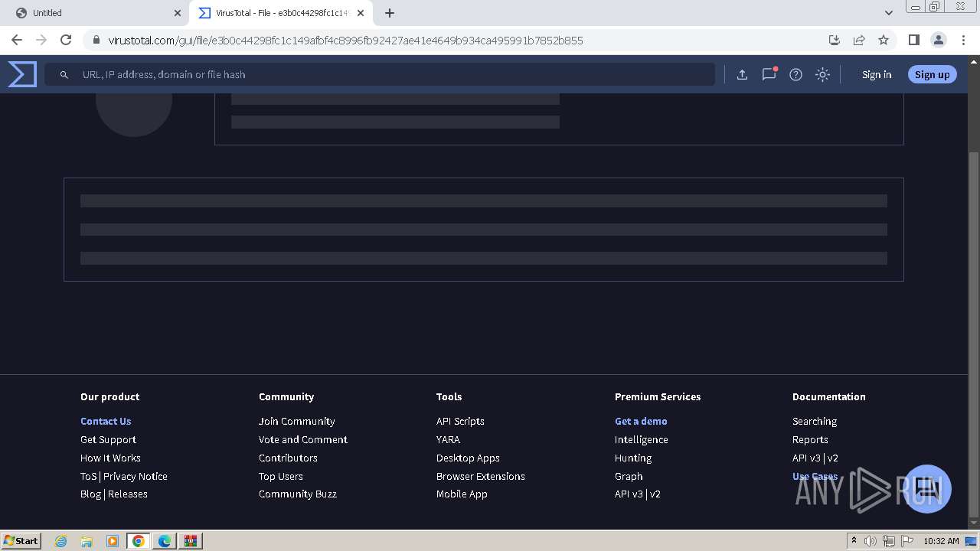
Task: Open Hunting link
Action: 633,458
